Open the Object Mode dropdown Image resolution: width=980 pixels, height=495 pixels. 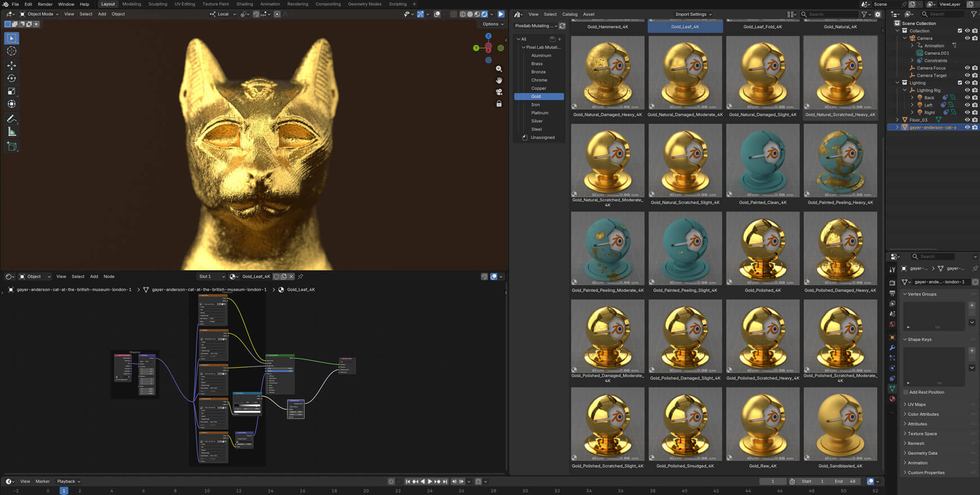coord(39,14)
